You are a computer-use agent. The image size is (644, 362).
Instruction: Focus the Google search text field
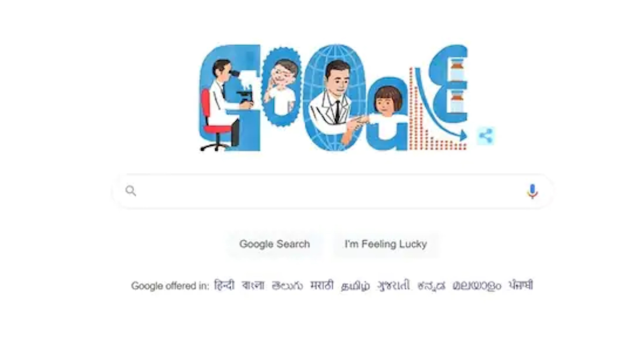[x=333, y=191]
